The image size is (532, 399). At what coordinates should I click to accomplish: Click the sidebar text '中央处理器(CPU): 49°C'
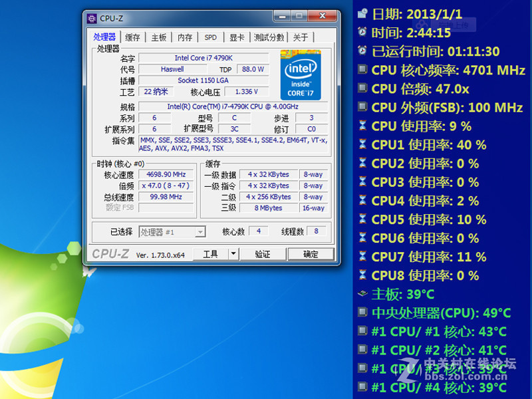(x=441, y=313)
